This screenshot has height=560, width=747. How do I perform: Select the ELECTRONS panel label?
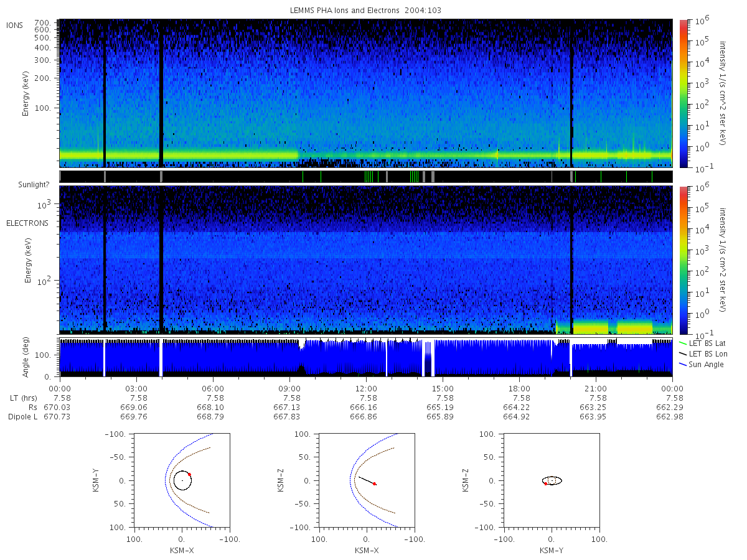click(x=27, y=223)
